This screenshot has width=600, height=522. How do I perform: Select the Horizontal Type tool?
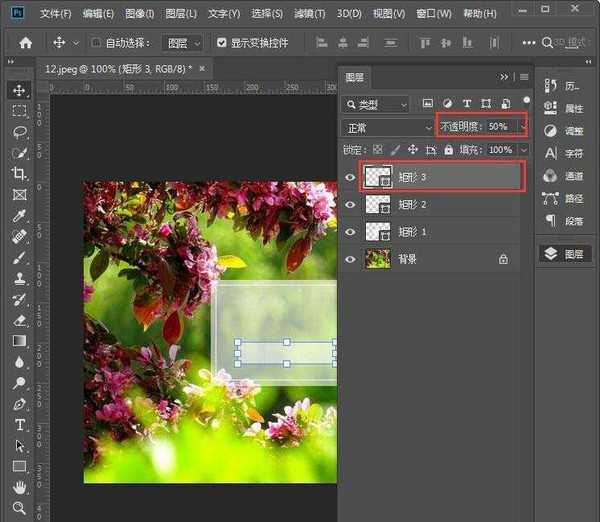click(x=19, y=424)
